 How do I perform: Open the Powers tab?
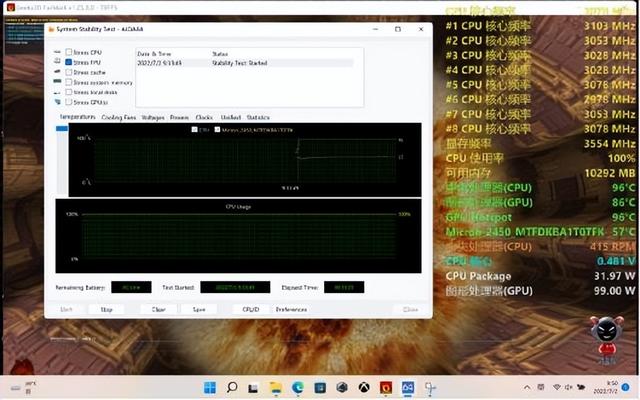pyautogui.click(x=180, y=118)
